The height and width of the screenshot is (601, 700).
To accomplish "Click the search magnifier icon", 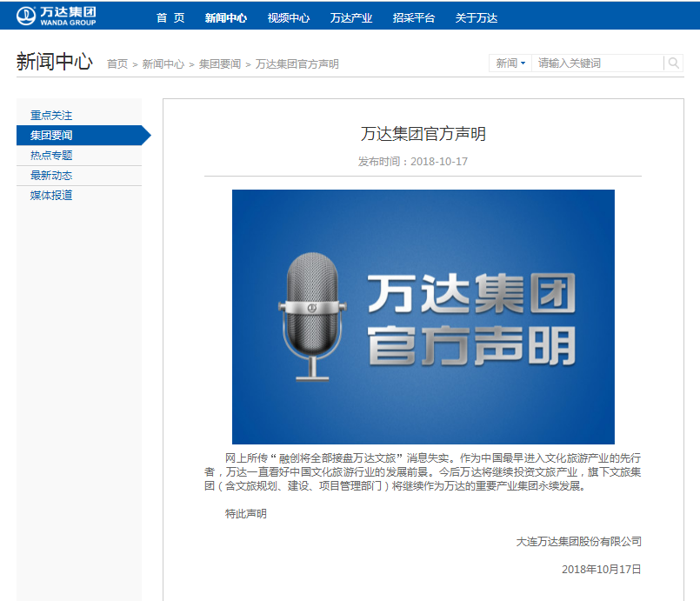I will (673, 63).
